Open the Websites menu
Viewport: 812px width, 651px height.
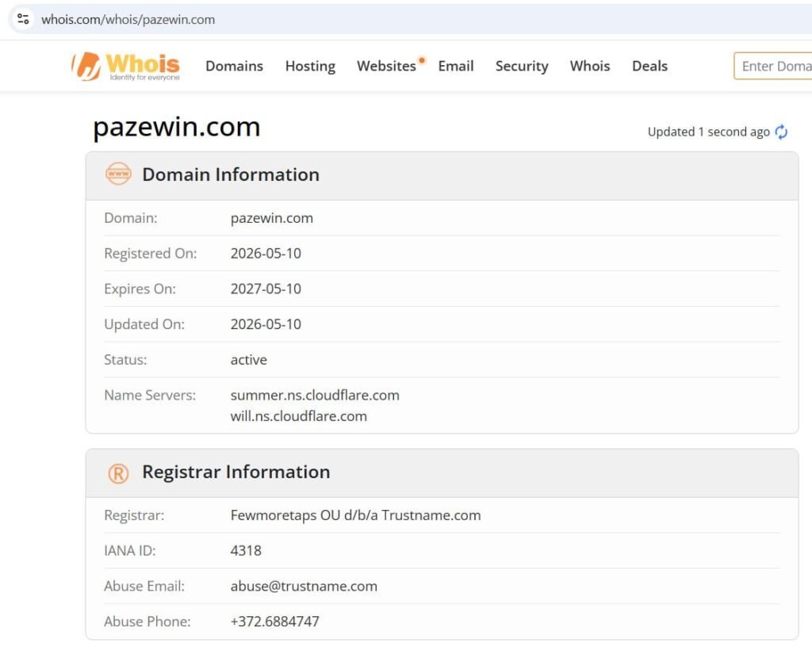pos(386,67)
